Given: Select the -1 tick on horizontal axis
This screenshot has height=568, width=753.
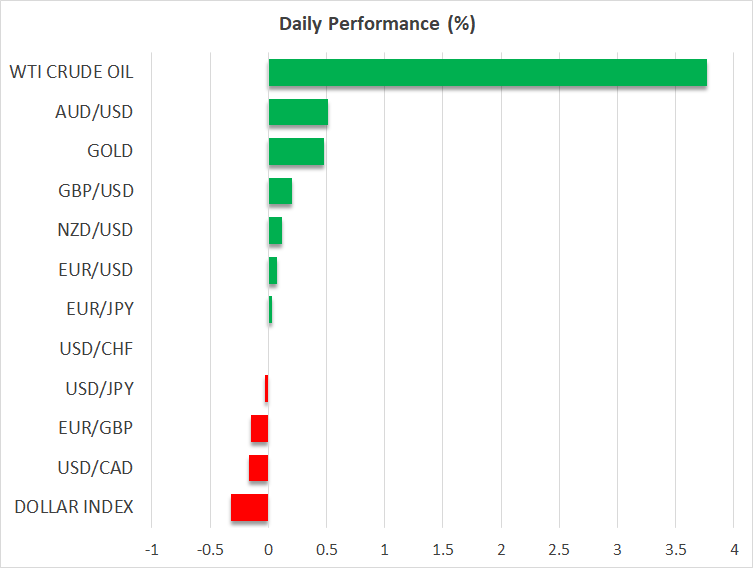Looking at the screenshot, I should pyautogui.click(x=151, y=549).
